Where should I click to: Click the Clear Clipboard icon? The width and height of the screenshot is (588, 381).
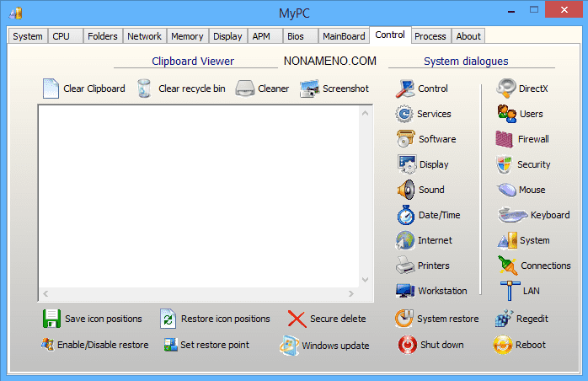pyautogui.click(x=51, y=89)
